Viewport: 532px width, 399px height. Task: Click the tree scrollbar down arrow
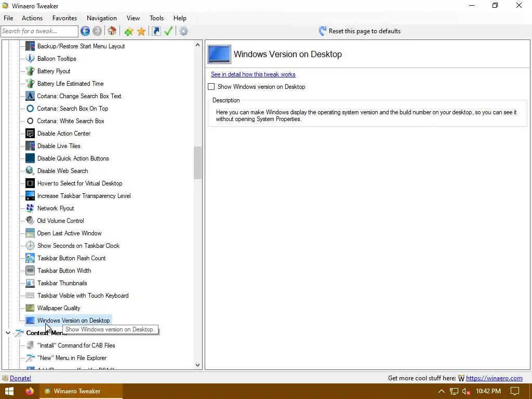pos(198,365)
